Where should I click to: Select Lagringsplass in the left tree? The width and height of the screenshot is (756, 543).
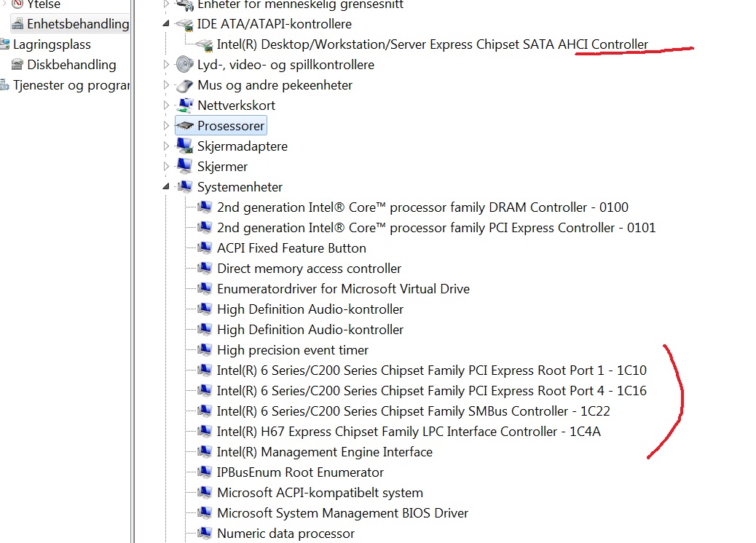click(x=52, y=44)
